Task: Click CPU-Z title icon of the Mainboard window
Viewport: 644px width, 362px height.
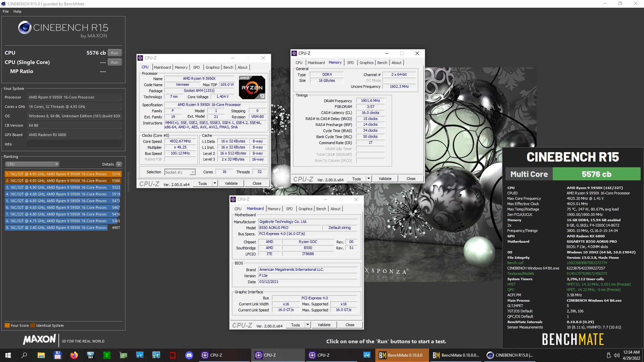Action: point(233,199)
